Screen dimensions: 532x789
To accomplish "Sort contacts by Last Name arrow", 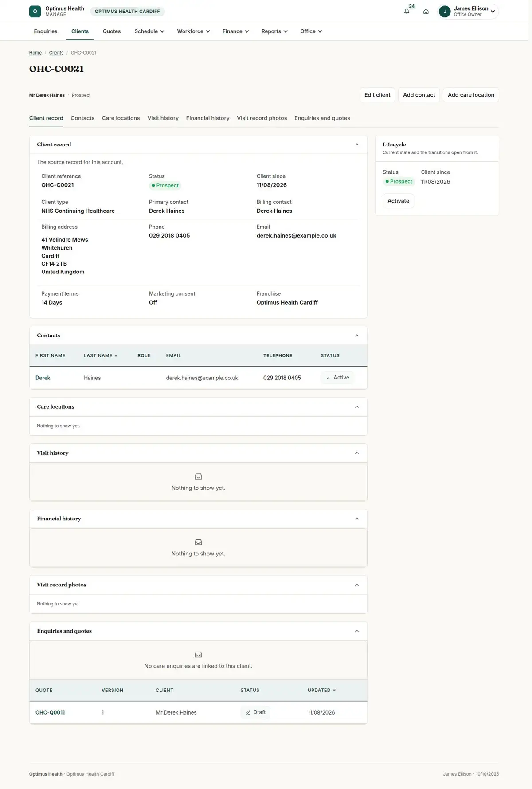I will coord(116,355).
